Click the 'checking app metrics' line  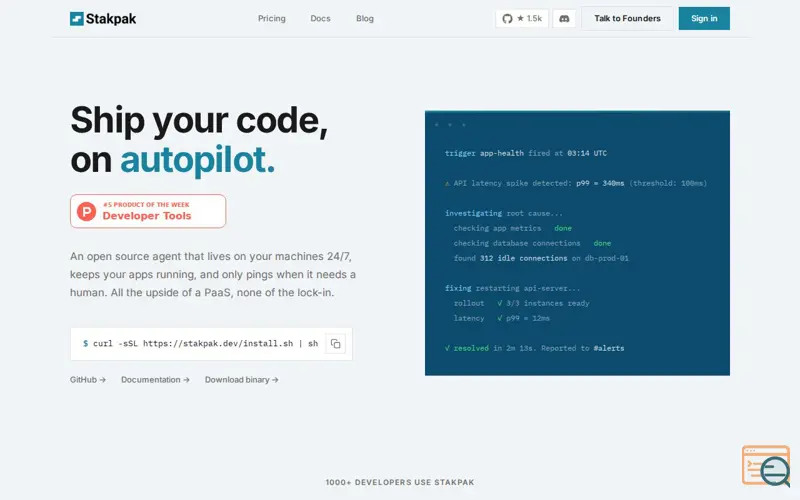(512, 228)
